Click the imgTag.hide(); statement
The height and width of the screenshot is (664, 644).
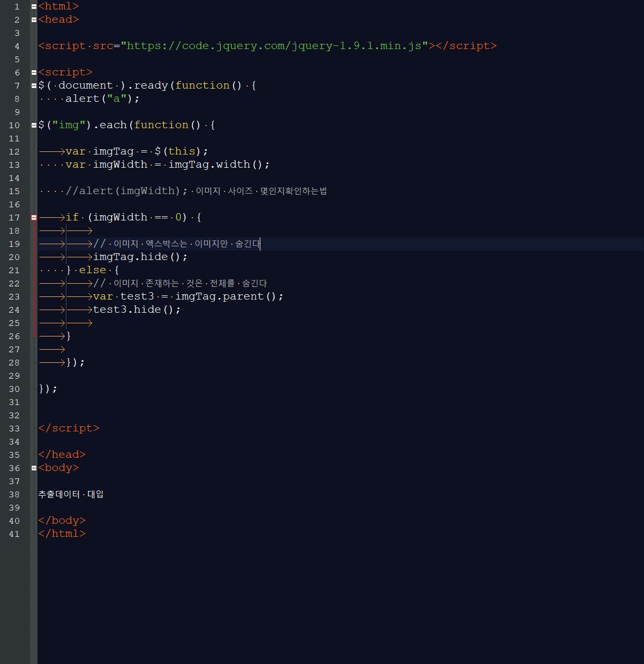[140, 257]
